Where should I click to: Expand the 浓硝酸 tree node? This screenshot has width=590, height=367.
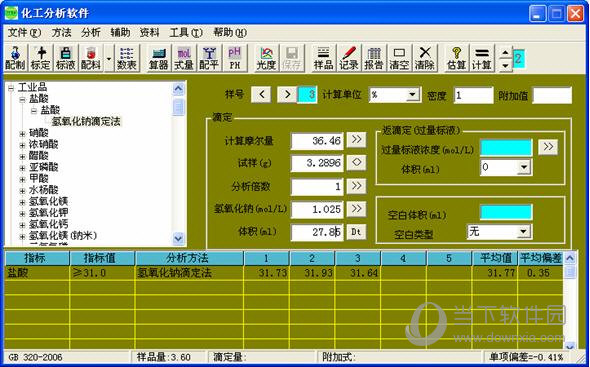click(x=23, y=145)
